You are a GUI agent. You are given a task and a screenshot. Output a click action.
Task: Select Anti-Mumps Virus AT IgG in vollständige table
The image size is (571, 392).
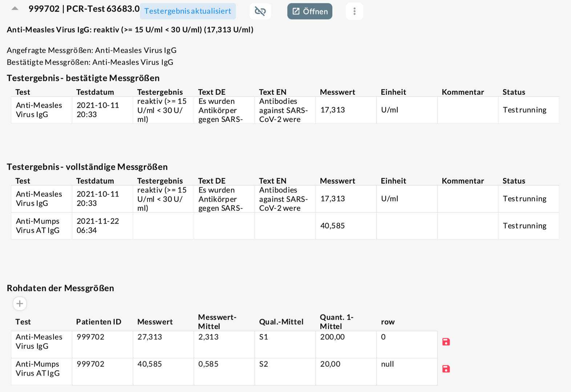38,226
